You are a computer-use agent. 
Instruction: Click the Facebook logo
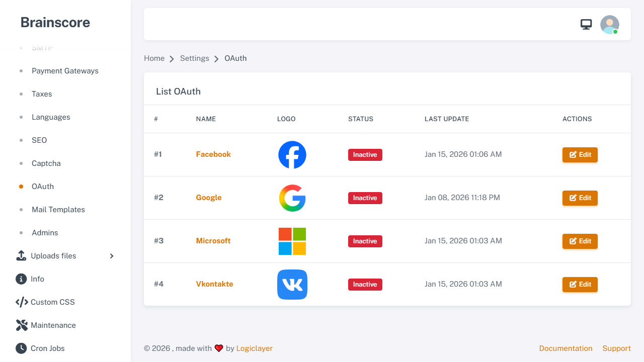(x=292, y=154)
